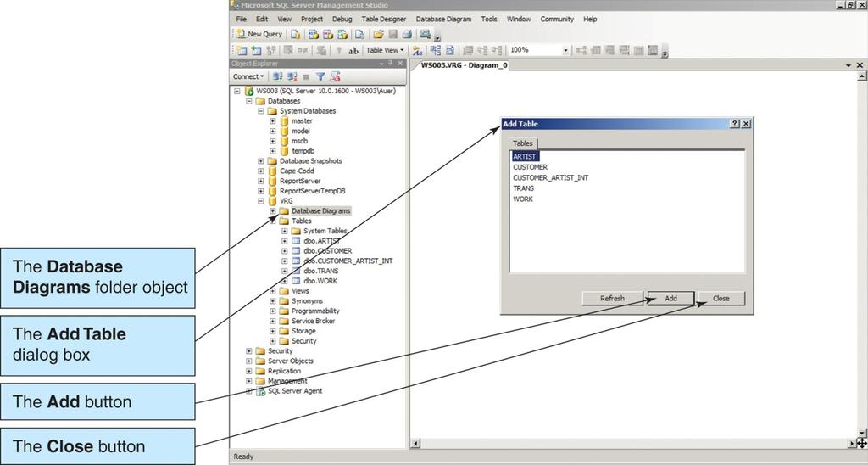The height and width of the screenshot is (465, 868).
Task: Select the Service Broker folder
Action: (x=314, y=321)
